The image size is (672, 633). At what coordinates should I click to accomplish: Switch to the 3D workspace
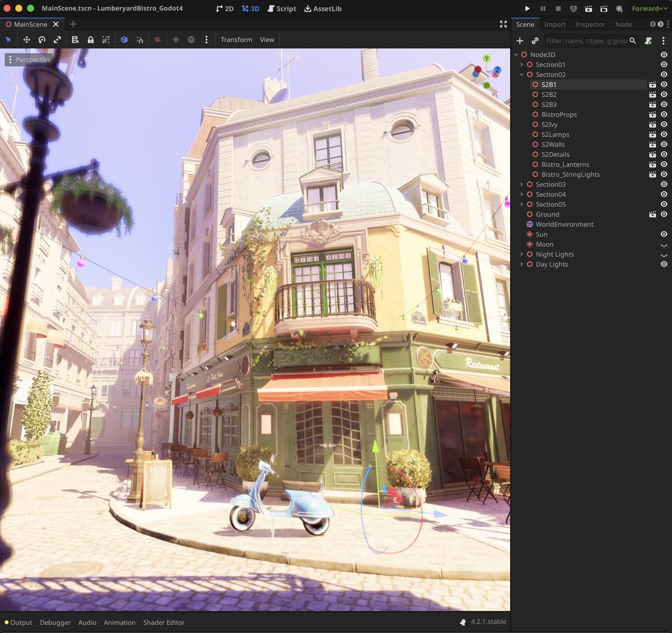251,8
